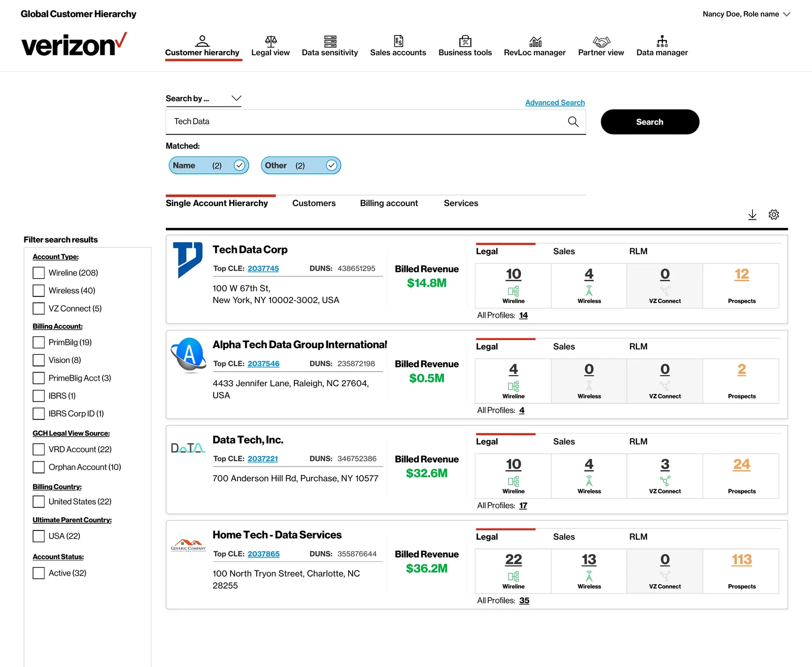Open the Data manager org-chart icon
Screen dimensions: 812x667
[x=662, y=41]
